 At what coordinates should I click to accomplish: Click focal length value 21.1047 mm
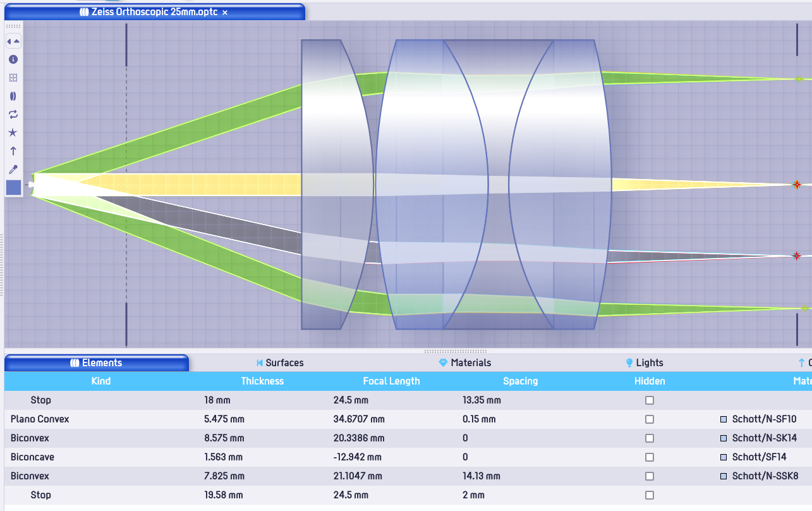tap(358, 476)
